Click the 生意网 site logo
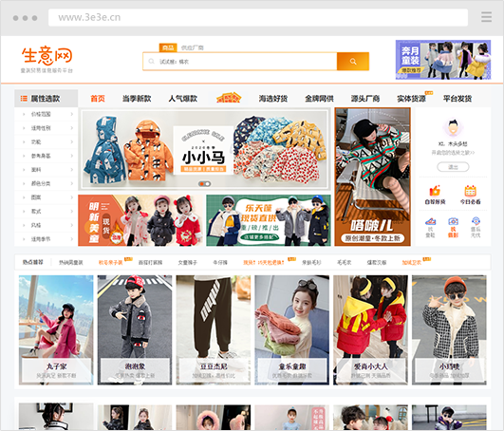Image resolution: width=504 pixels, height=431 pixels. pyautogui.click(x=47, y=55)
